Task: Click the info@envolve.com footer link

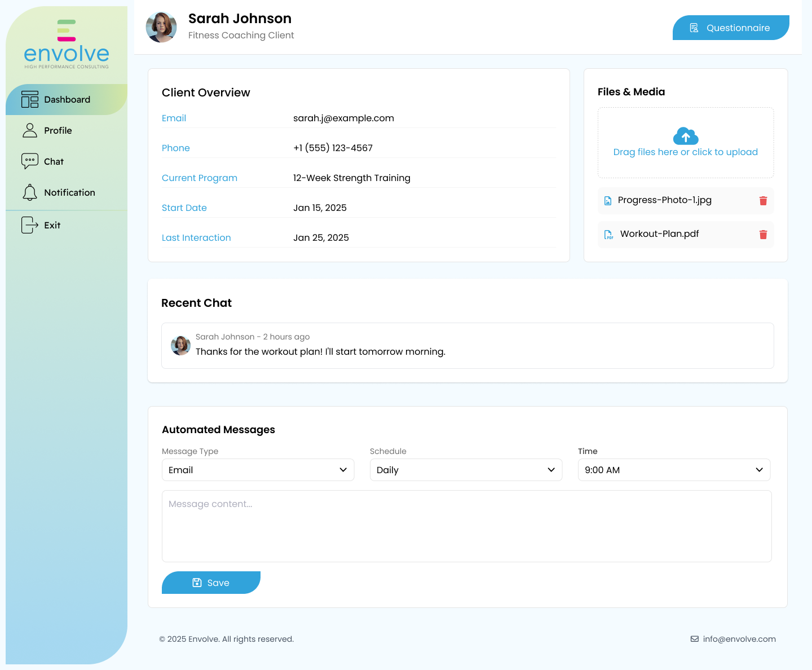Action: click(x=739, y=639)
